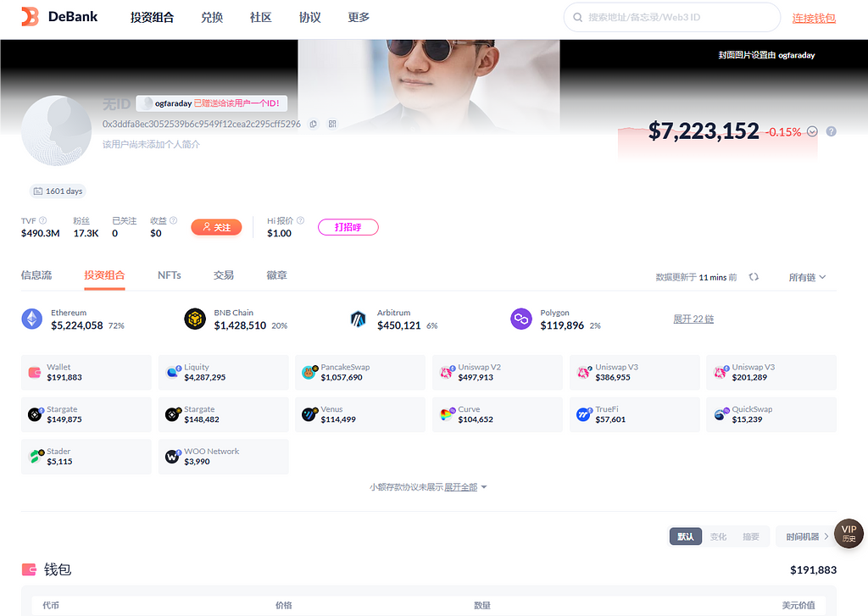The image size is (868, 616).
Task: Expand the -0.15% change dropdown arrow
Action: tap(812, 131)
